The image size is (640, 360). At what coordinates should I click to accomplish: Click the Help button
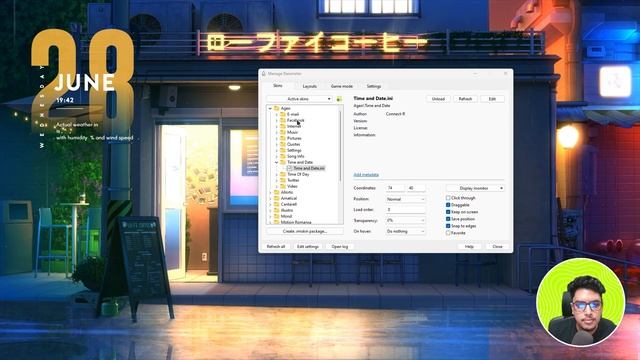[469, 247]
